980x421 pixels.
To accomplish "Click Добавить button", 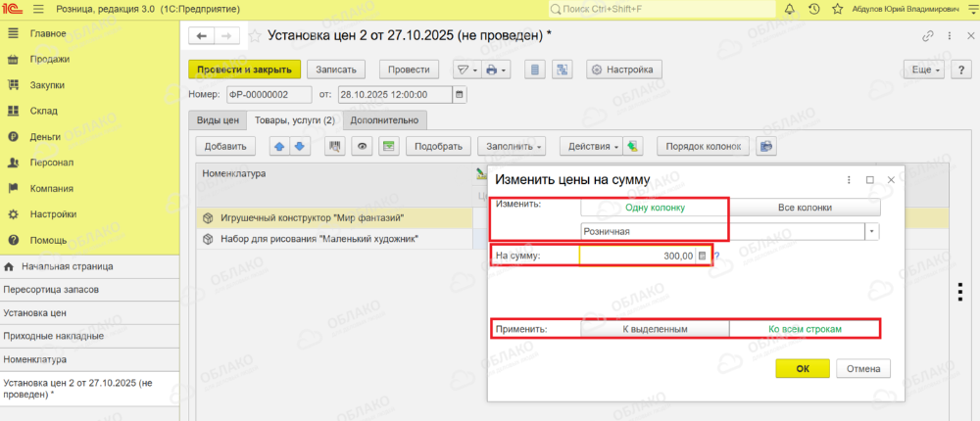I will pos(225,146).
